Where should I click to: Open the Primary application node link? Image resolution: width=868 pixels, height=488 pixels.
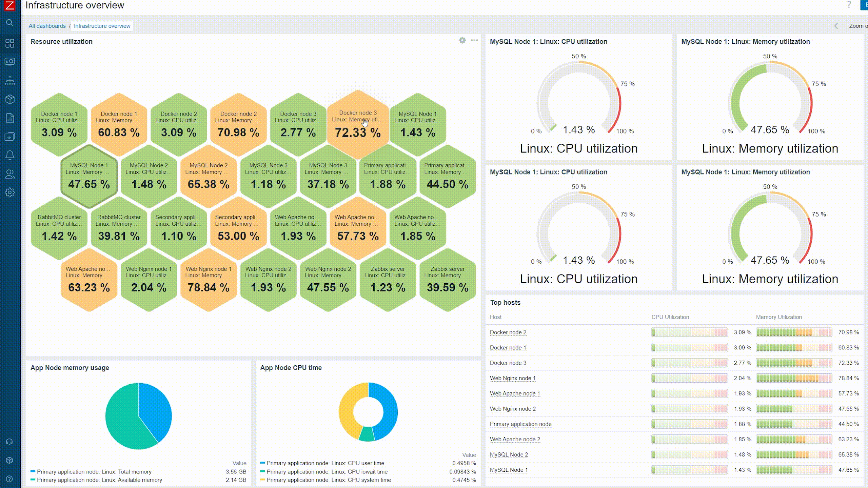(520, 424)
